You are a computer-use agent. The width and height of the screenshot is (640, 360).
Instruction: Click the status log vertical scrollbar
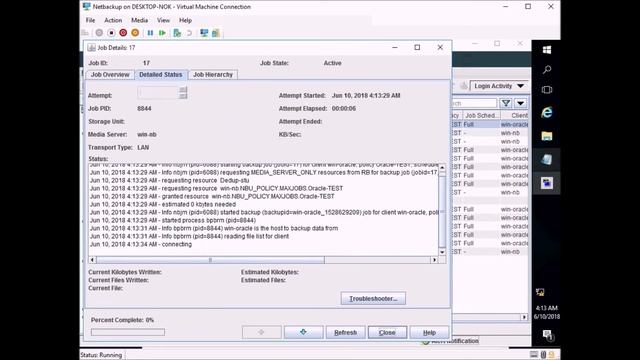(442, 210)
